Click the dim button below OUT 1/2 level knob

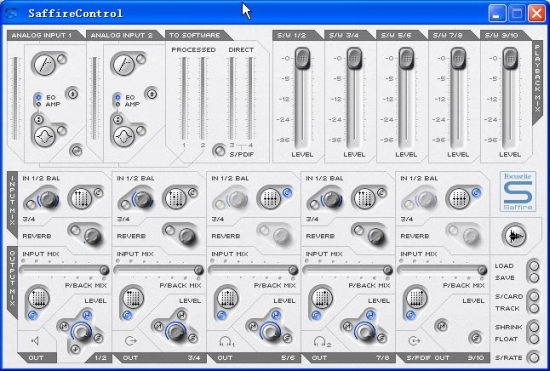pos(75,349)
